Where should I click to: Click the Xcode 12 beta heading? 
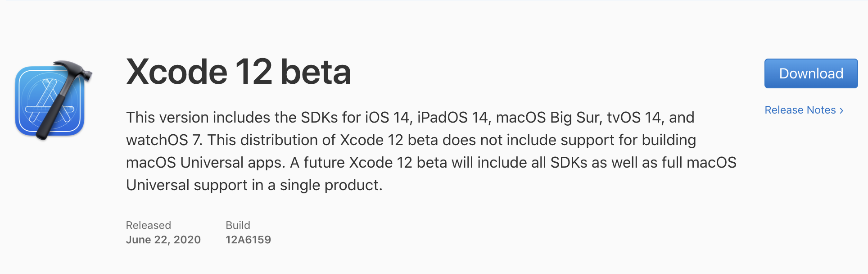(238, 72)
